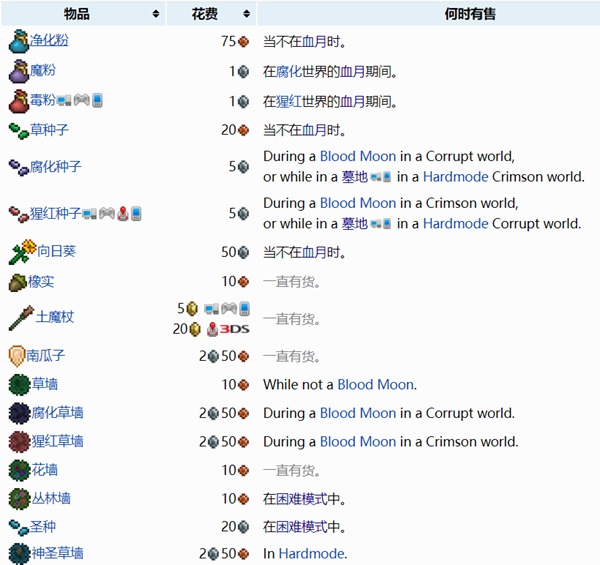600x565 pixels.
Task: Open the 橡实 item link
Action: [x=41, y=282]
